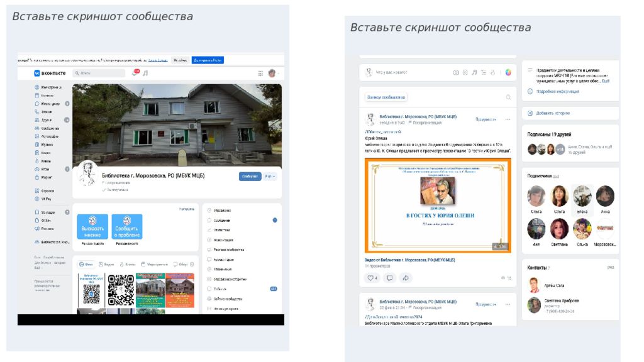This screenshot has width=644, height=362.
Task: Click the VKontakte logo in left screenshot
Action: [x=50, y=73]
